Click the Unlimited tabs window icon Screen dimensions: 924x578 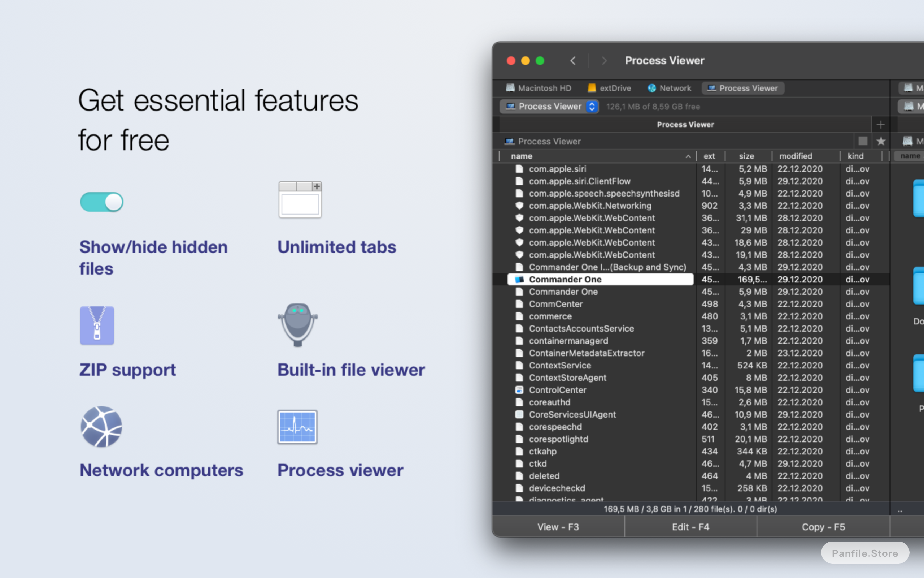click(300, 199)
